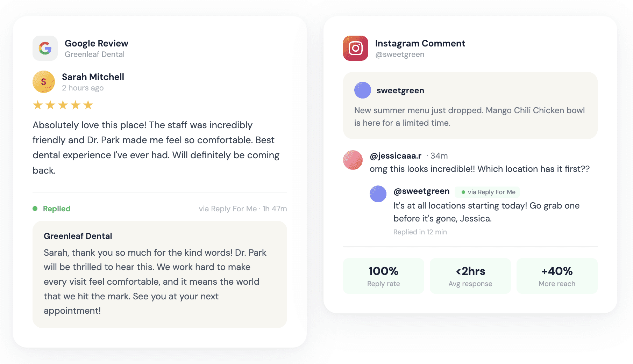633x364 pixels.
Task: Click the Sarah Mitchell name link
Action: [93, 77]
